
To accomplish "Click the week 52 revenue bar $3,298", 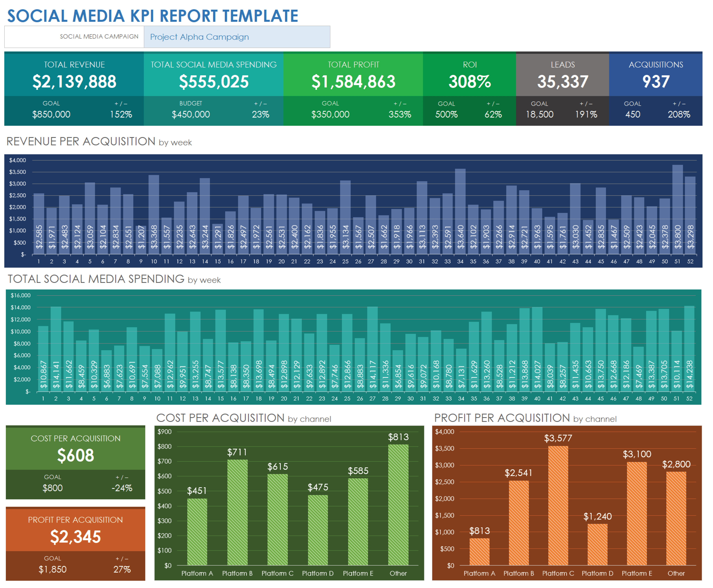I will [690, 215].
